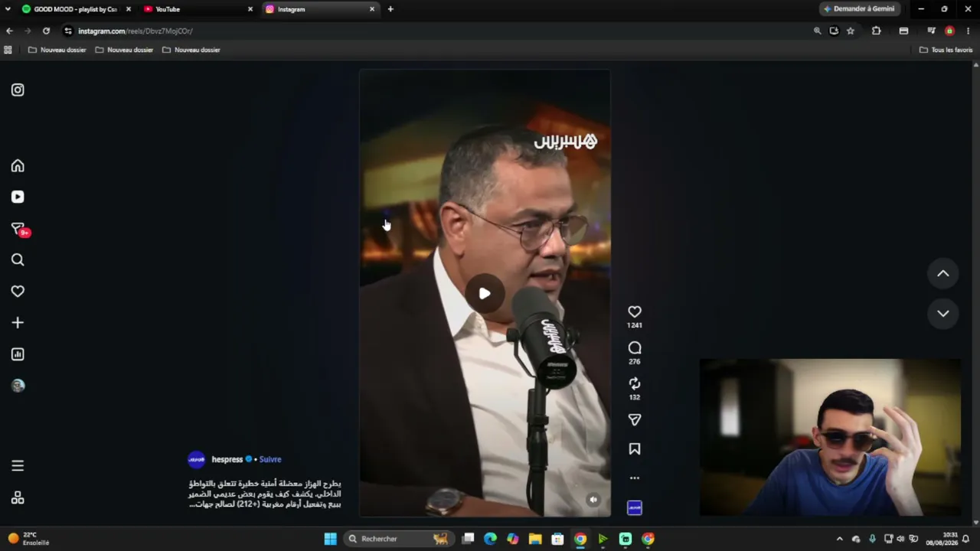Open Microsoft Store from the taskbar
Screen dimensions: 980x551
coord(558,539)
